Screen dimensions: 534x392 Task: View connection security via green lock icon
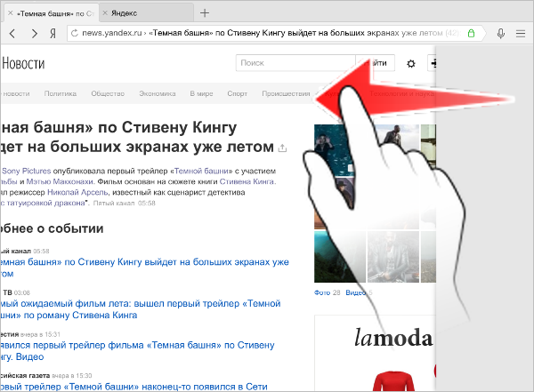471,33
